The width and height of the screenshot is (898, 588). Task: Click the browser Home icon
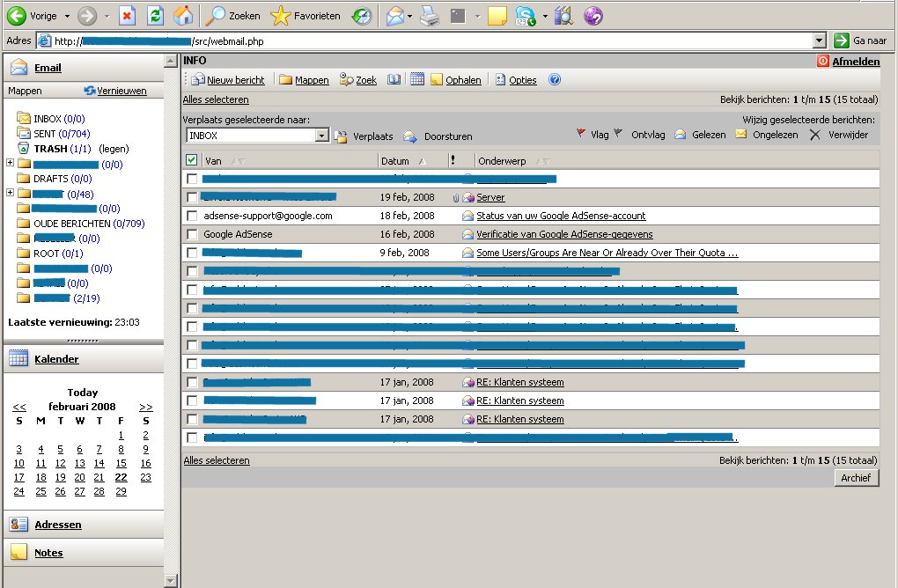point(183,16)
